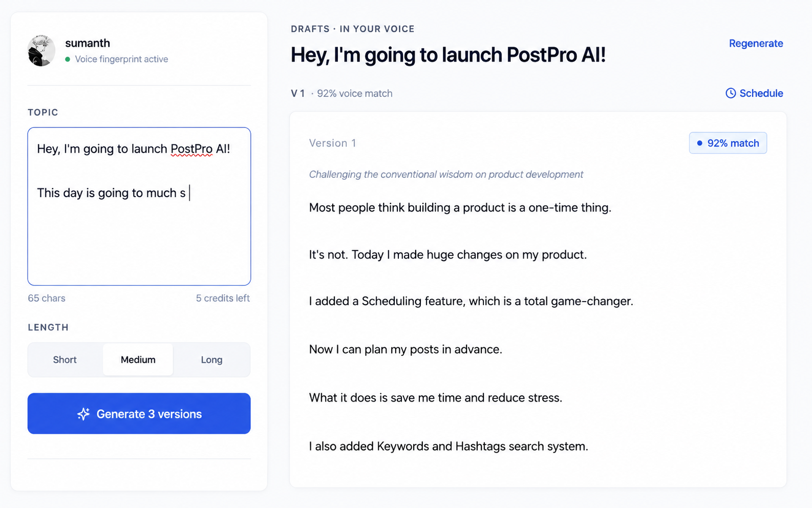812x508 pixels.
Task: Click Generate 3 versions button
Action: coord(139,414)
